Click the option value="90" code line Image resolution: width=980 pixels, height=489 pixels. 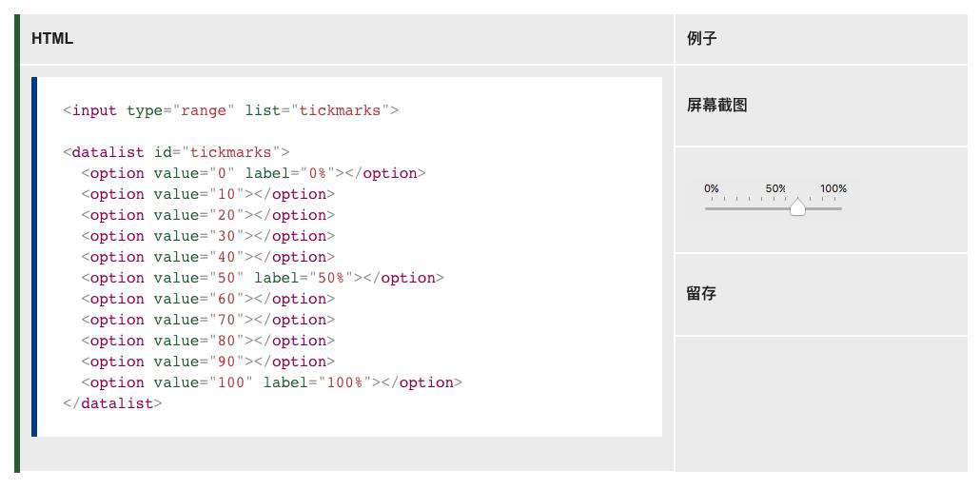208,362
